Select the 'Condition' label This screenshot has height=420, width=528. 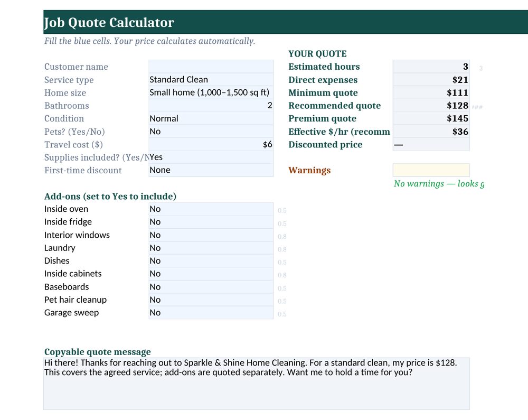(64, 118)
